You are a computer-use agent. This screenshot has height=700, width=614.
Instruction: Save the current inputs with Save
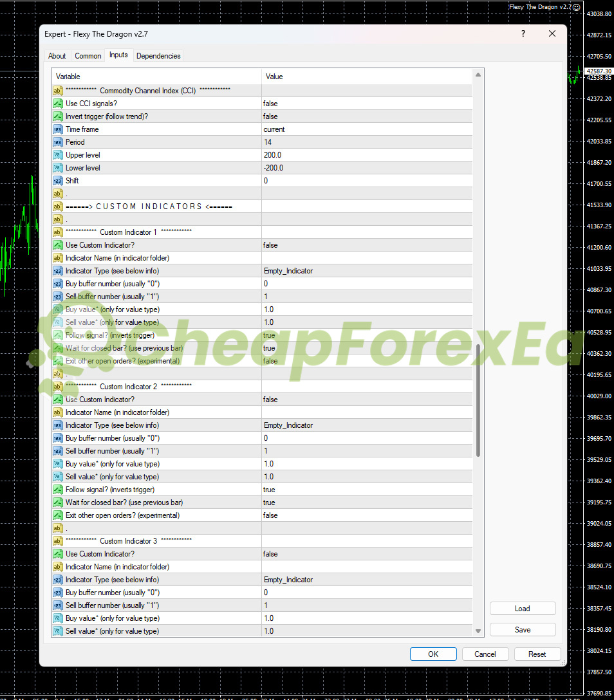point(523,629)
